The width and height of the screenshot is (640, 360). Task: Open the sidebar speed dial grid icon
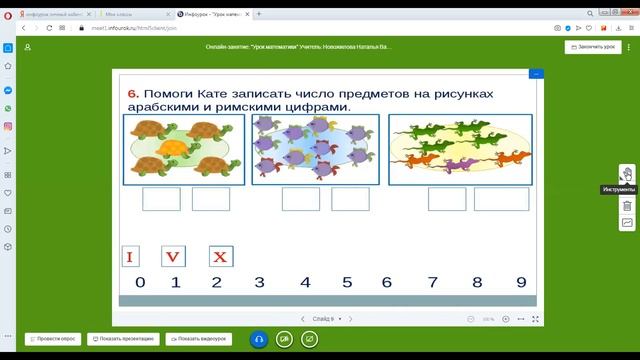[x=8, y=175]
